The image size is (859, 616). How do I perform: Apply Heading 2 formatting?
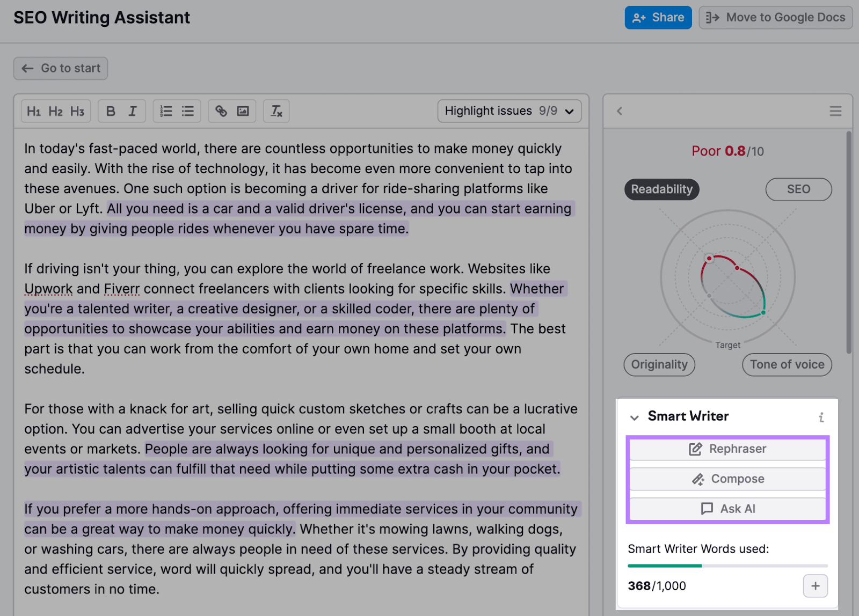pyautogui.click(x=55, y=111)
